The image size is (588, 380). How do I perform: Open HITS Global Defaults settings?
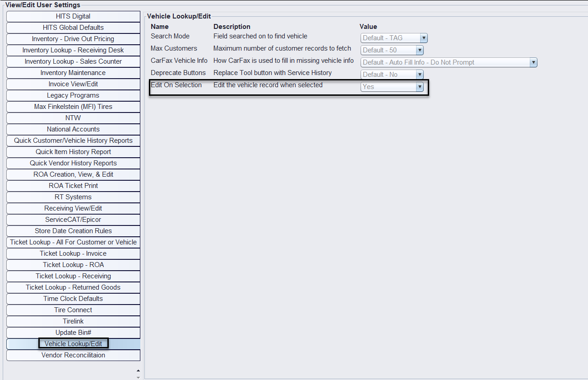[73, 28]
